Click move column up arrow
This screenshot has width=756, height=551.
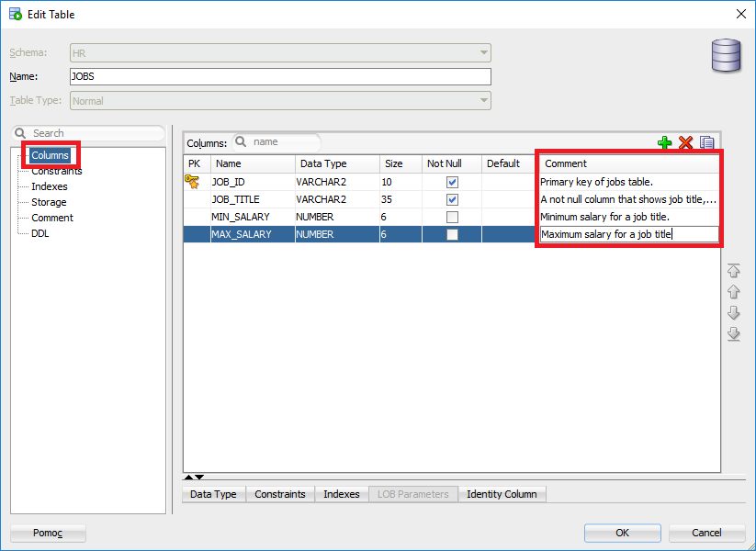[733, 292]
